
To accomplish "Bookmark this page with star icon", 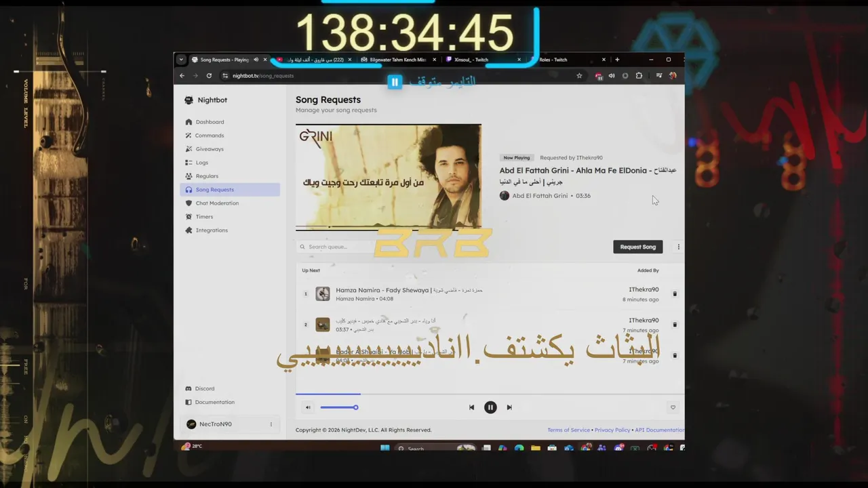I will [579, 76].
